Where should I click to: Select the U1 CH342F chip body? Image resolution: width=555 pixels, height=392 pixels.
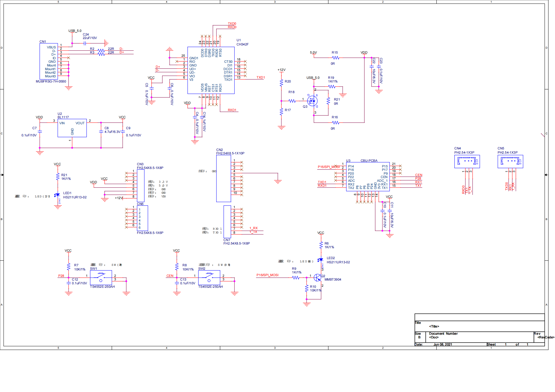click(x=211, y=70)
